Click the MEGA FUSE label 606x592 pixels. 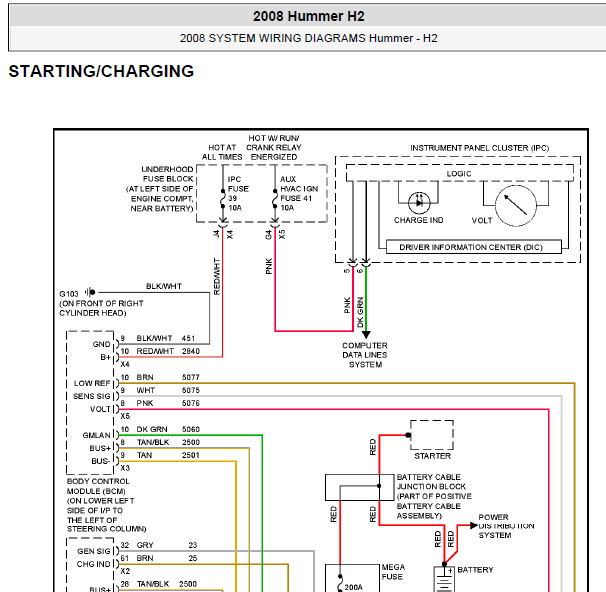[393, 572]
